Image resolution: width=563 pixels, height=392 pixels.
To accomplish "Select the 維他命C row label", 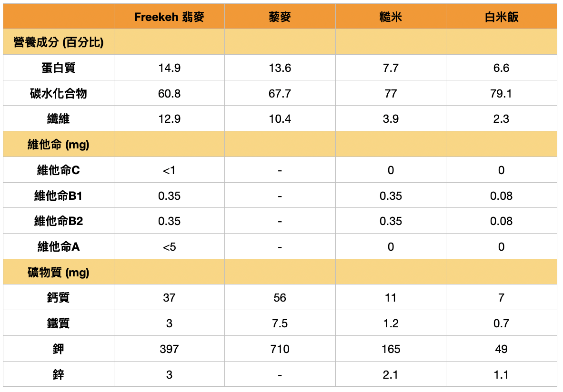I will coord(59,170).
